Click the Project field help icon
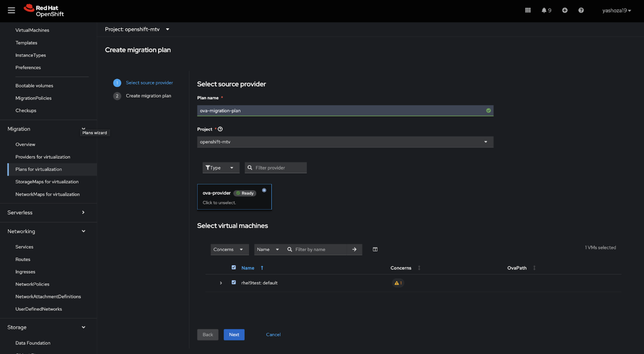 coord(220,129)
